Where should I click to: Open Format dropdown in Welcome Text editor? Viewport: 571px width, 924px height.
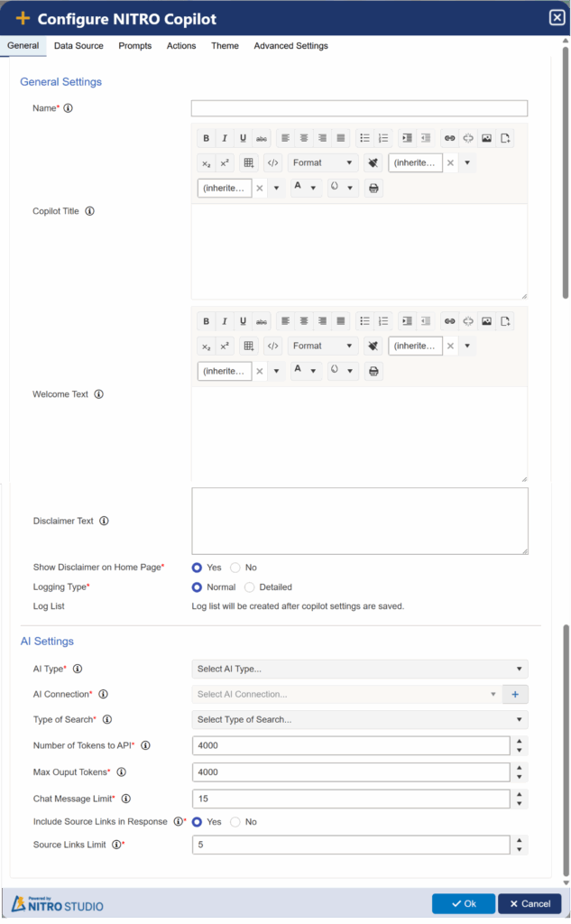pyautogui.click(x=323, y=346)
